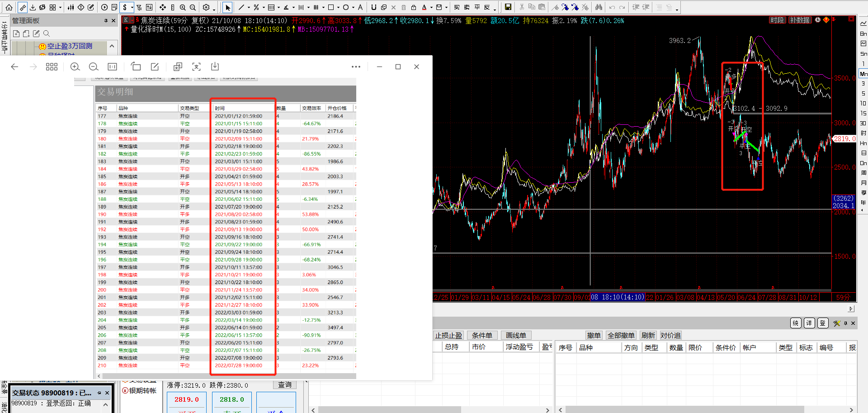Zoom in using the image viewer magnifier
This screenshot has height=413, width=868.
pos(75,67)
